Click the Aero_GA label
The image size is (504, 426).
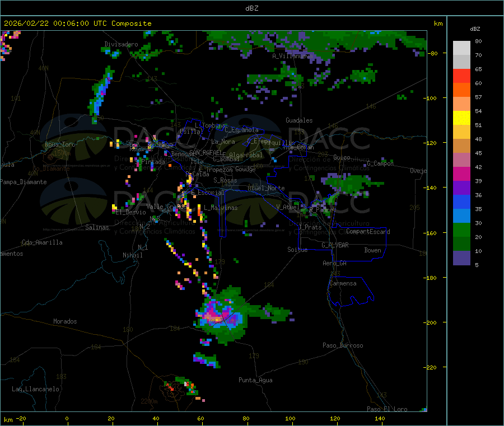click(x=334, y=263)
